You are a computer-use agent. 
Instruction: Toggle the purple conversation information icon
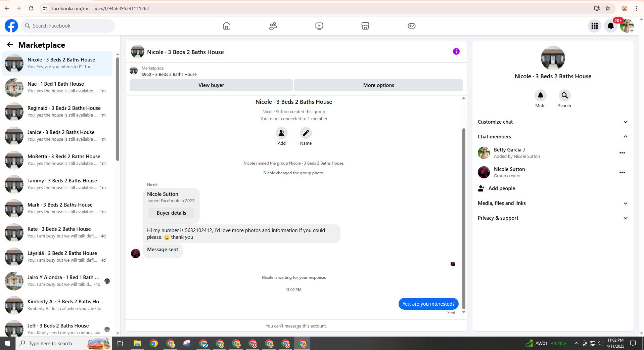(x=456, y=51)
